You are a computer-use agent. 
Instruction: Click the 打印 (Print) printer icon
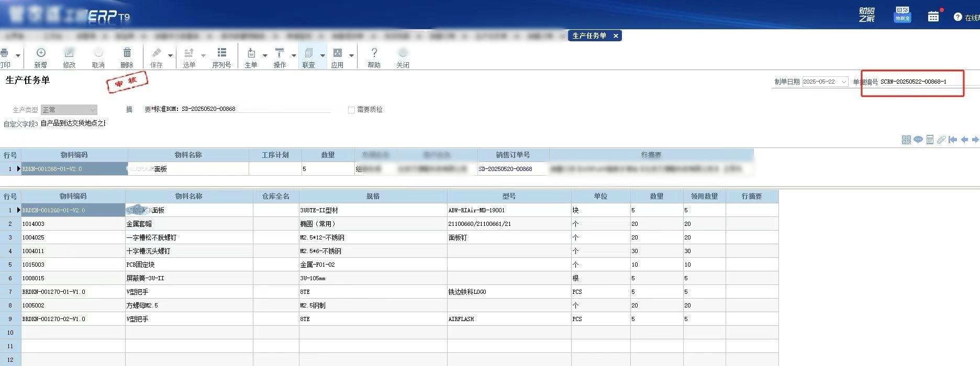(x=4, y=53)
